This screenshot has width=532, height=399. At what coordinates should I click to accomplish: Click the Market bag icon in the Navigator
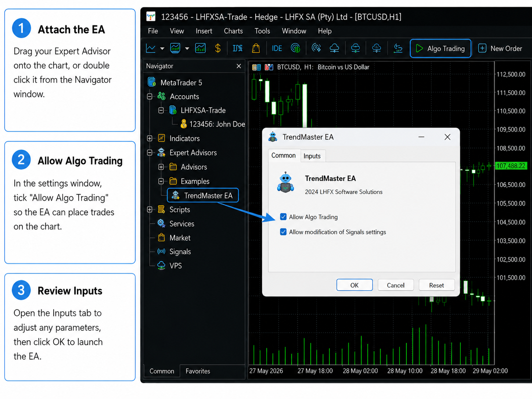161,237
